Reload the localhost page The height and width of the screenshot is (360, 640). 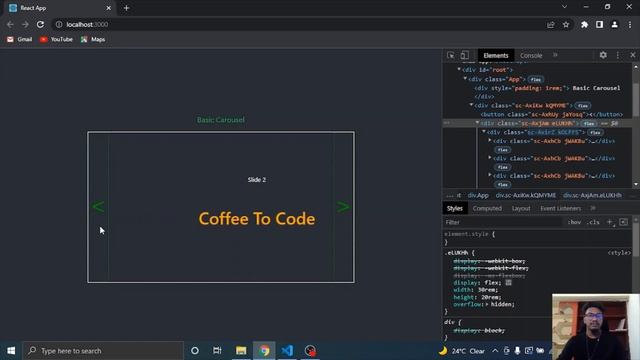pyautogui.click(x=40, y=24)
